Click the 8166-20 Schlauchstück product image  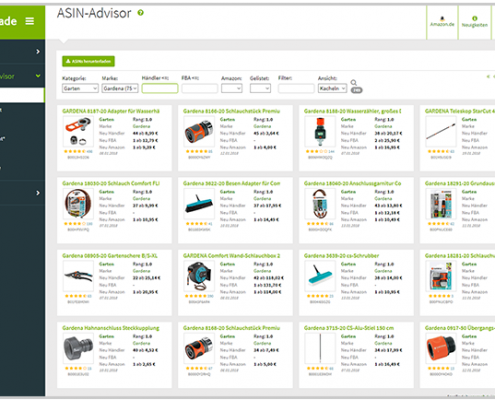pyautogui.click(x=199, y=132)
